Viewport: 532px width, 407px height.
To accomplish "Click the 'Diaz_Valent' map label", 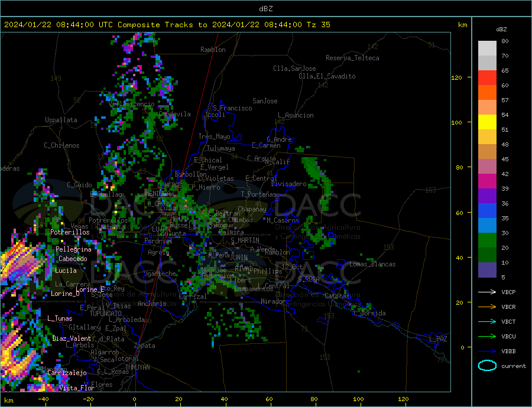I will pos(72,338).
